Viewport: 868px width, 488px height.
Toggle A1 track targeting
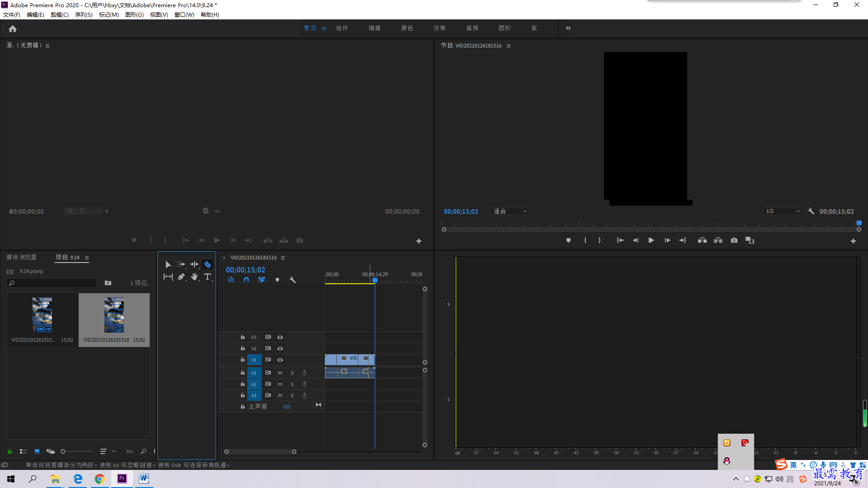tap(254, 373)
